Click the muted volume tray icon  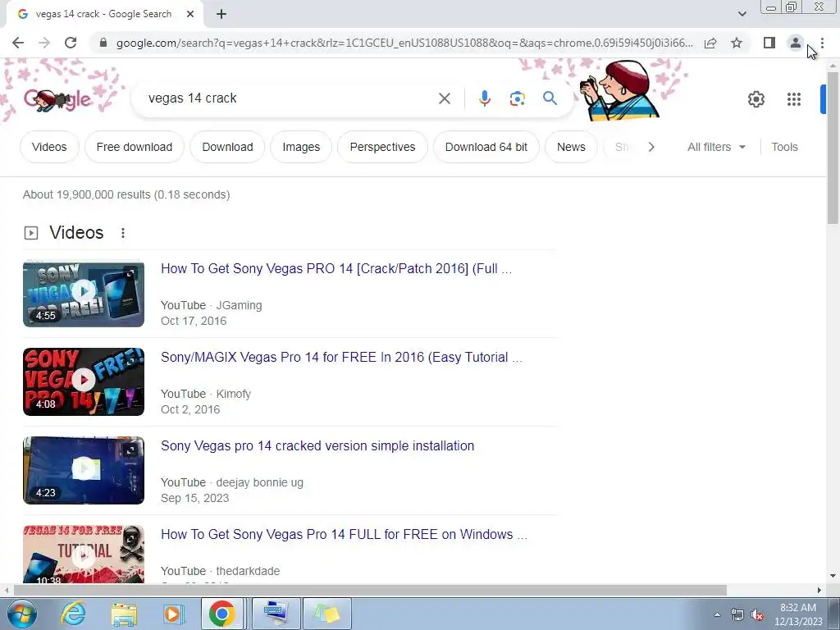coord(757,615)
